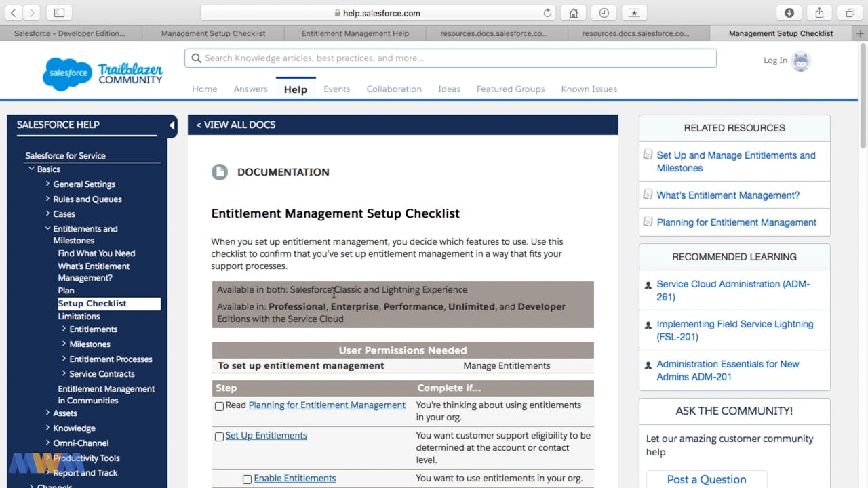Click the Search Knowledge articles field

pos(450,58)
